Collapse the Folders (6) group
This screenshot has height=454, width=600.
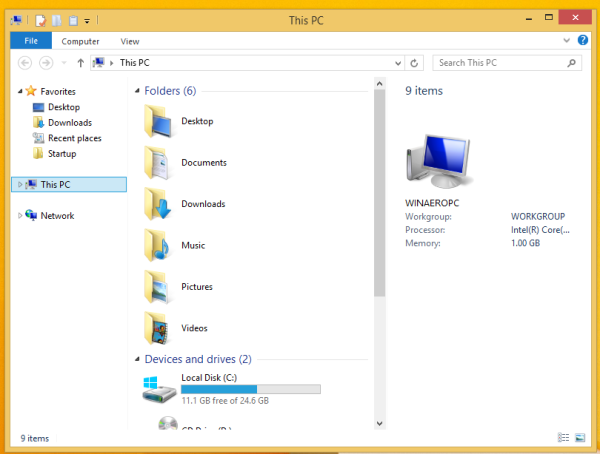[x=137, y=91]
